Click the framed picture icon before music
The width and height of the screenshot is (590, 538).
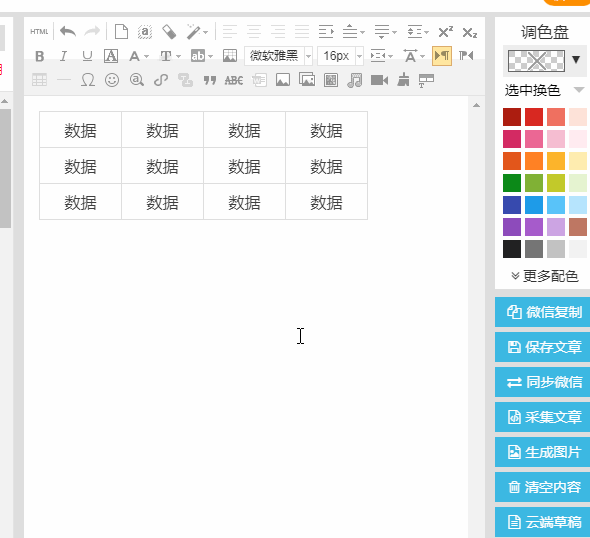click(331, 80)
